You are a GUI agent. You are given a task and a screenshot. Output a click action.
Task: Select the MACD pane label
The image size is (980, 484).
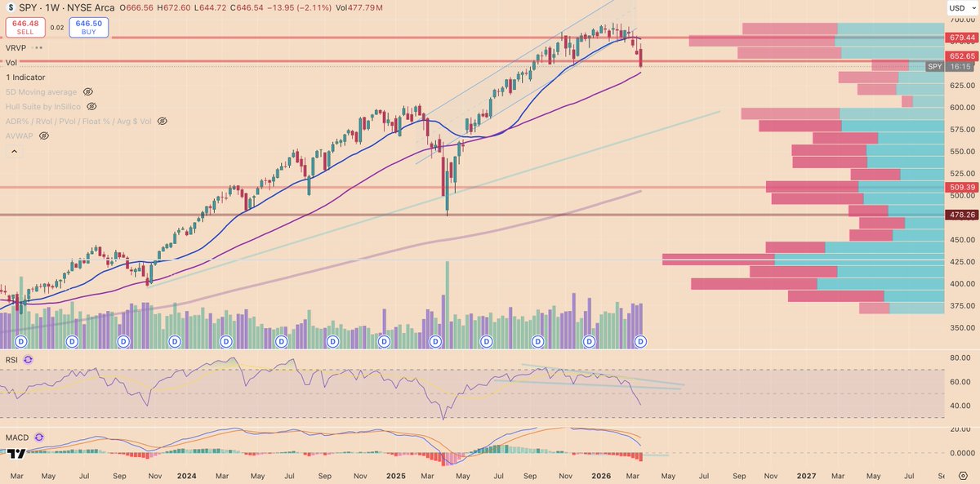click(x=17, y=437)
